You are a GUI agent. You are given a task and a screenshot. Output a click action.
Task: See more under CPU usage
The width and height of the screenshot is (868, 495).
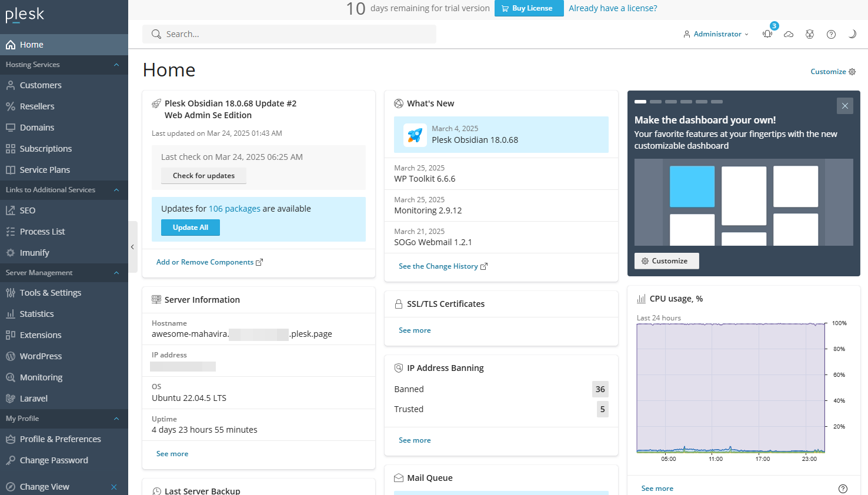click(657, 489)
